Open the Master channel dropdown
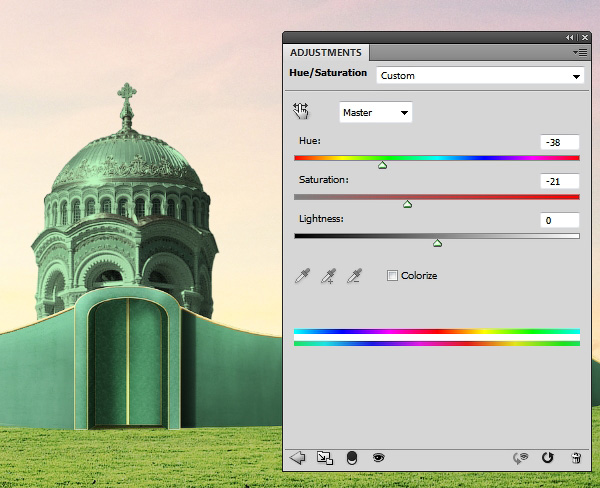Image resolution: width=600 pixels, height=488 pixels. 375,113
